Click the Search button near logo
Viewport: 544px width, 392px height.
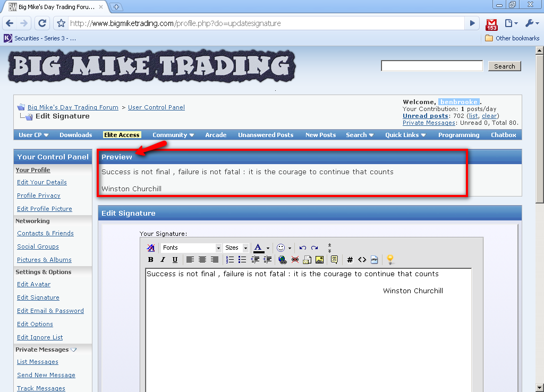(505, 66)
